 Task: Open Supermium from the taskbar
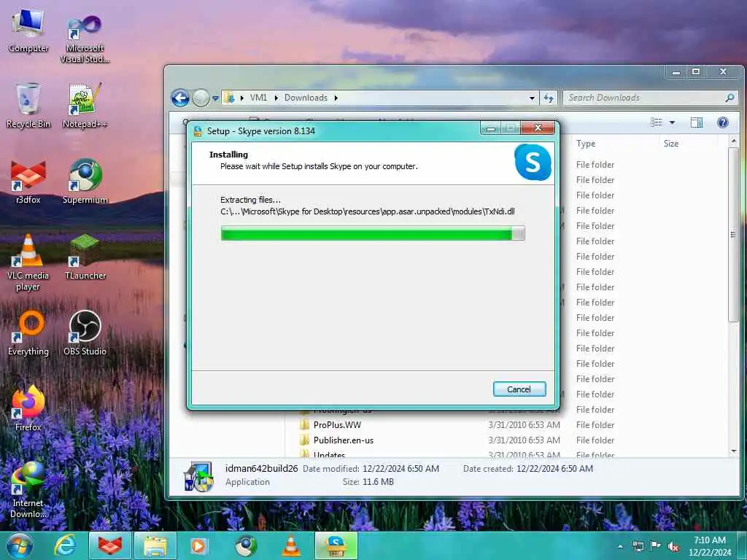pyautogui.click(x=245, y=545)
